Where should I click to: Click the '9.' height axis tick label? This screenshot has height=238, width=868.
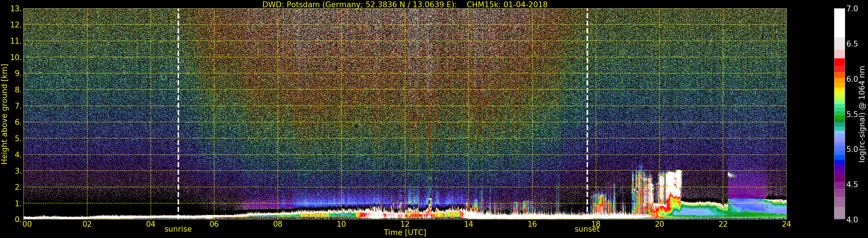pyautogui.click(x=18, y=73)
